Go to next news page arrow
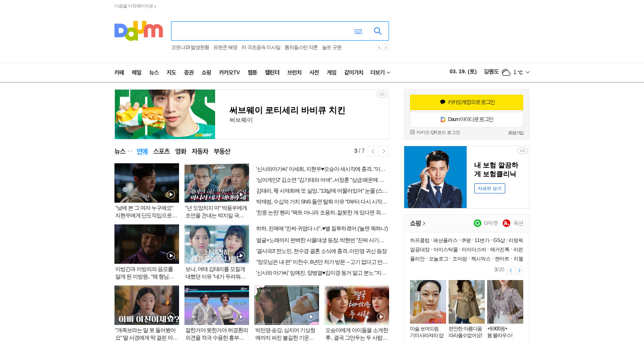Screen dimensions: 644x345 [384, 151]
